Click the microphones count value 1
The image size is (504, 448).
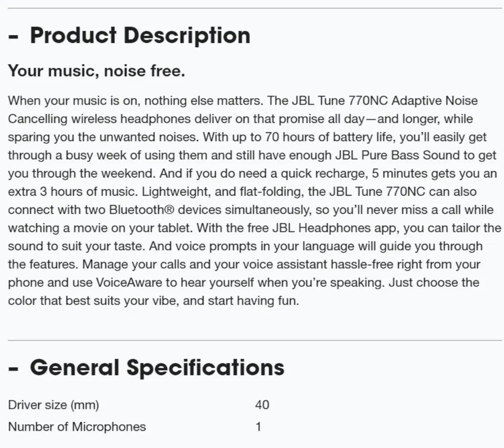(258, 427)
